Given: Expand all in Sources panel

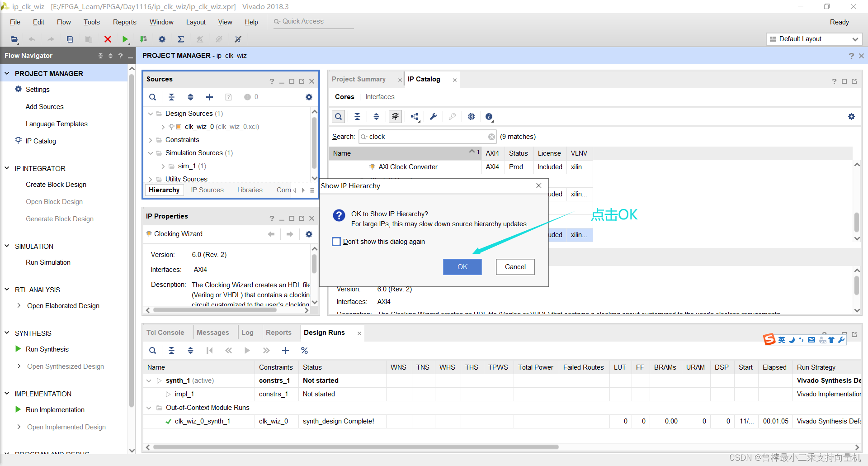Looking at the screenshot, I should click(190, 97).
